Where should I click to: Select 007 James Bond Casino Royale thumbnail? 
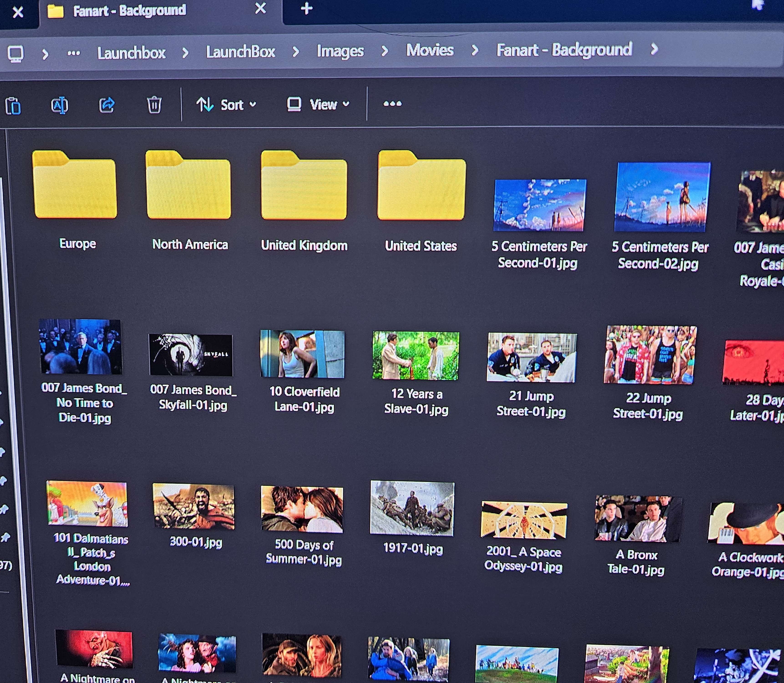[761, 202]
